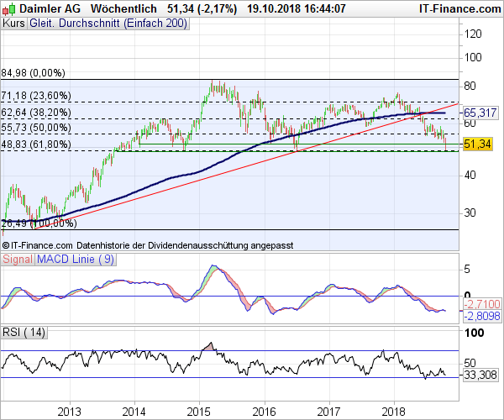Click the 2014 label on time axis
The width and height of the screenshot is (504, 420).
(134, 412)
